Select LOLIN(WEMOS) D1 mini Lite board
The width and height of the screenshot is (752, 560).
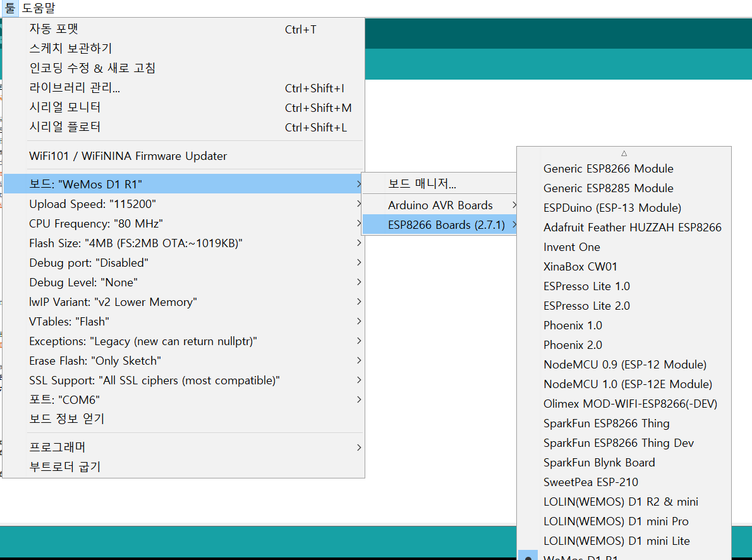coord(624,541)
